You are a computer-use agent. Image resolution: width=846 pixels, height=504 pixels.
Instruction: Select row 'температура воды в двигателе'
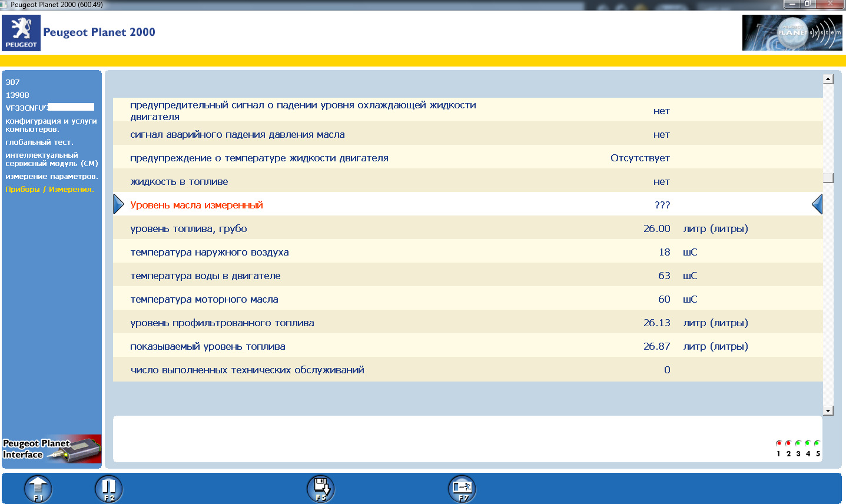tap(467, 275)
